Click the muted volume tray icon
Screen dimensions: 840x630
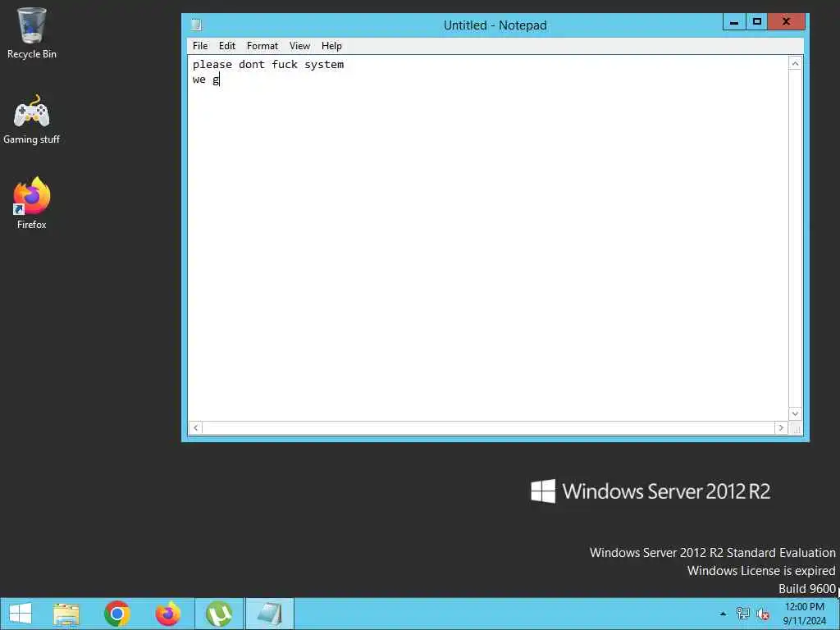763,614
